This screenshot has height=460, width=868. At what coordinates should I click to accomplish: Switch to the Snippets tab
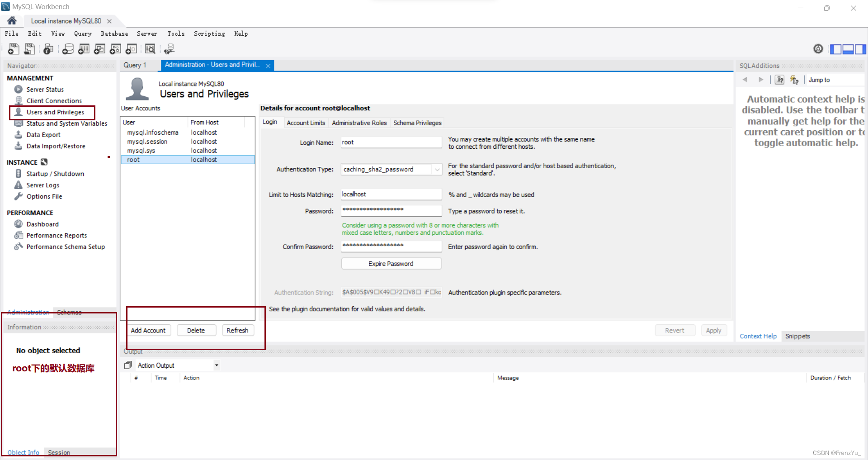click(x=797, y=336)
